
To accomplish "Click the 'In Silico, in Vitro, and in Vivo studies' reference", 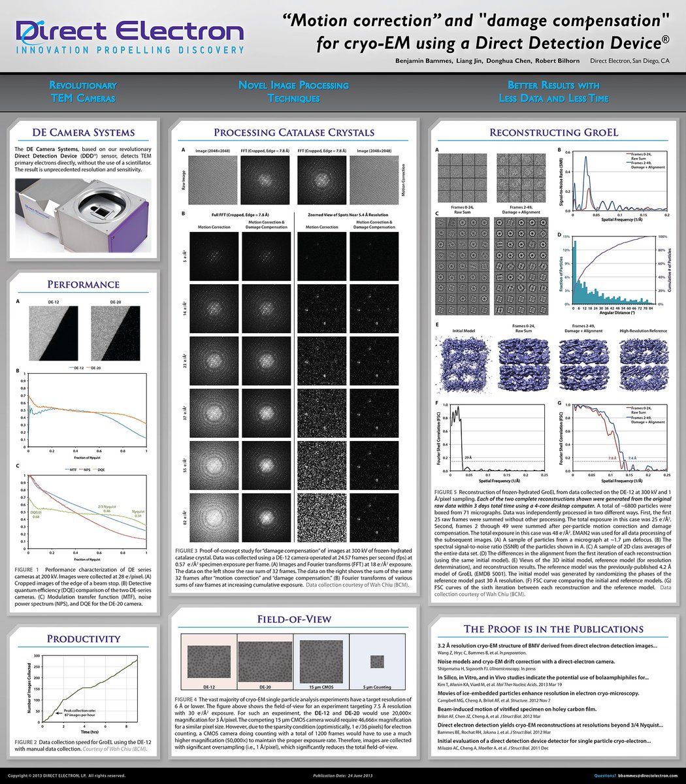I will click(x=543, y=680).
